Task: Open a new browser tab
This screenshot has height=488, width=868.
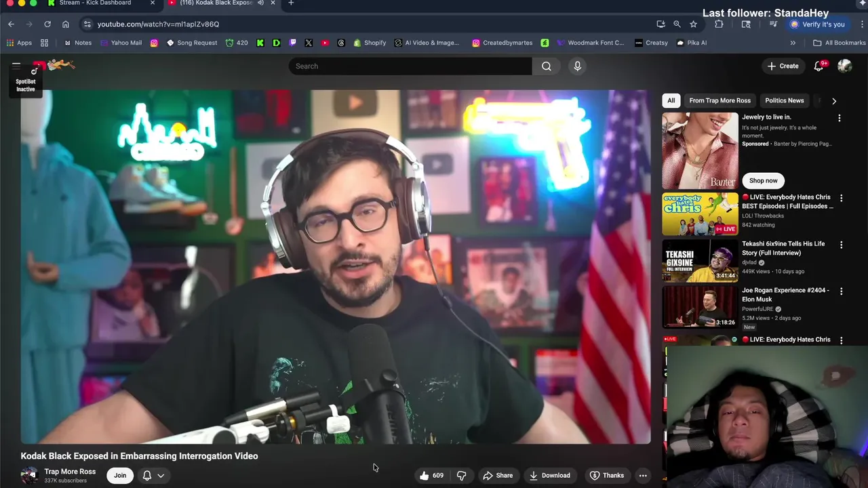Action: click(x=291, y=3)
